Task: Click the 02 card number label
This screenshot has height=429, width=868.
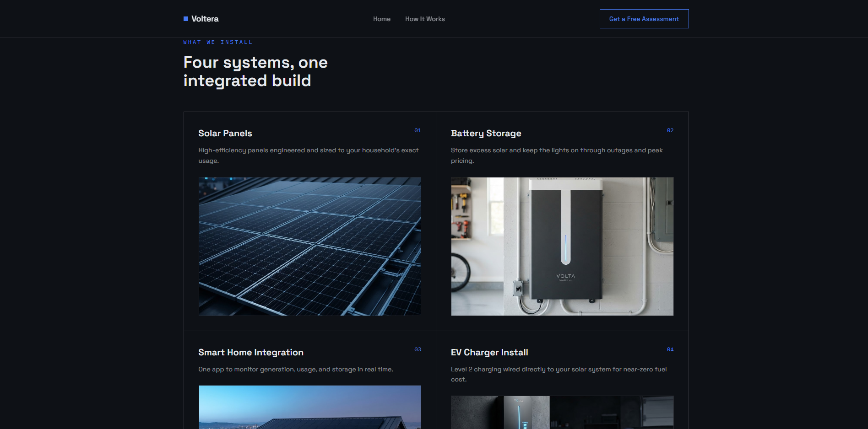Action: point(670,130)
